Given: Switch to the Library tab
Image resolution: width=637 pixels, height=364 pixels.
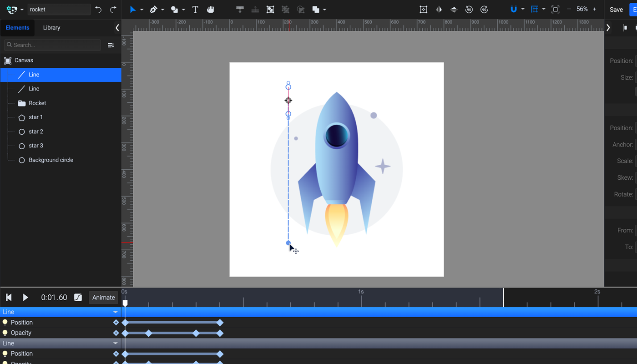Looking at the screenshot, I should [51, 28].
